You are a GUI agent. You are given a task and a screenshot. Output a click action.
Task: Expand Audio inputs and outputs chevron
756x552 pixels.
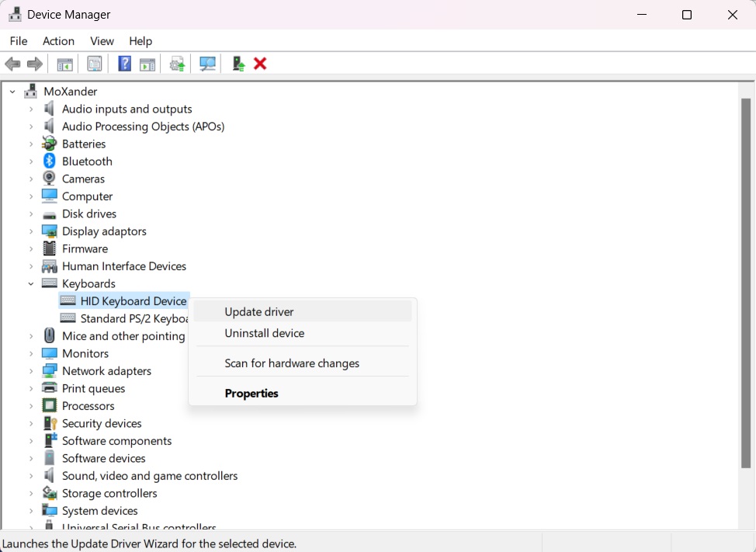tap(31, 109)
